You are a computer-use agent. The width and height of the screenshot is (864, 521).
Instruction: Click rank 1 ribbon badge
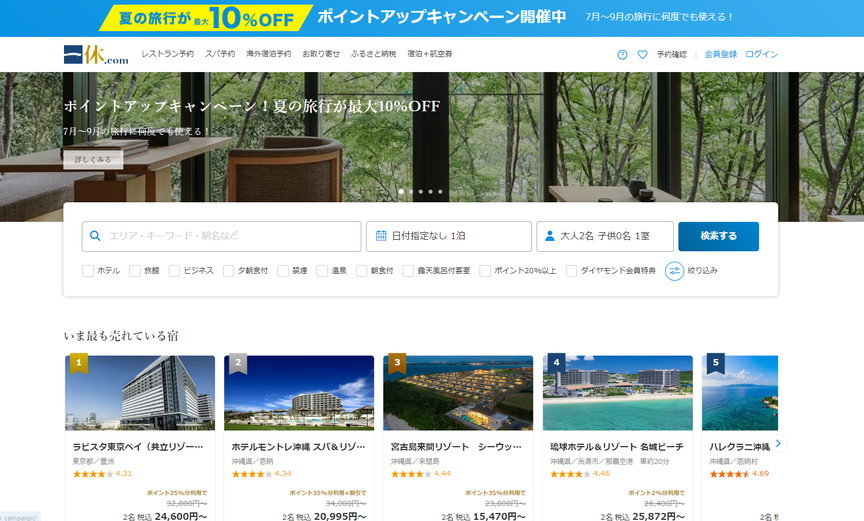point(79,363)
